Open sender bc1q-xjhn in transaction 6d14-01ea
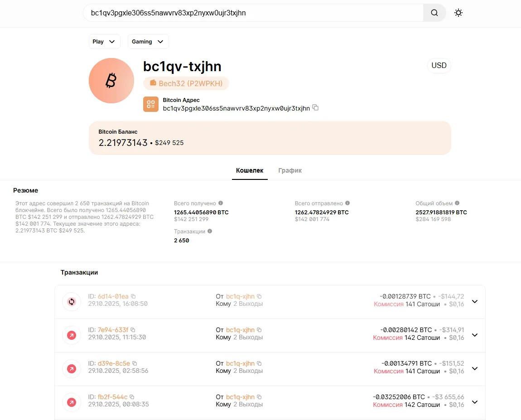This screenshot has width=521, height=420. [x=240, y=296]
